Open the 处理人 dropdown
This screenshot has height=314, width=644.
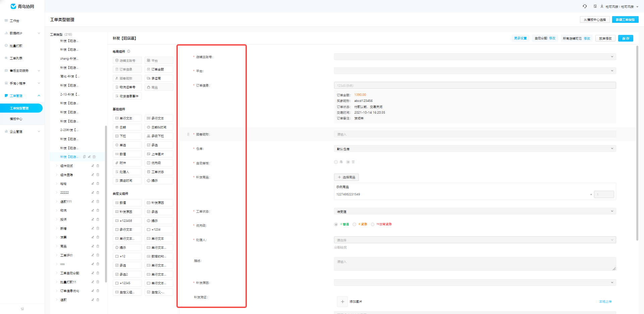point(475,240)
